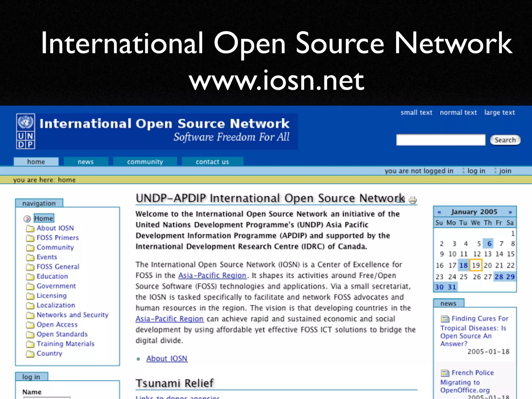Click the folder icon beside Licensing

(x=30, y=296)
